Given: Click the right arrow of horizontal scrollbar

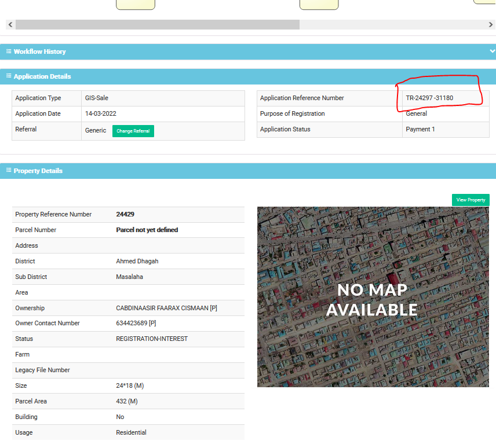Looking at the screenshot, I should 490,25.
